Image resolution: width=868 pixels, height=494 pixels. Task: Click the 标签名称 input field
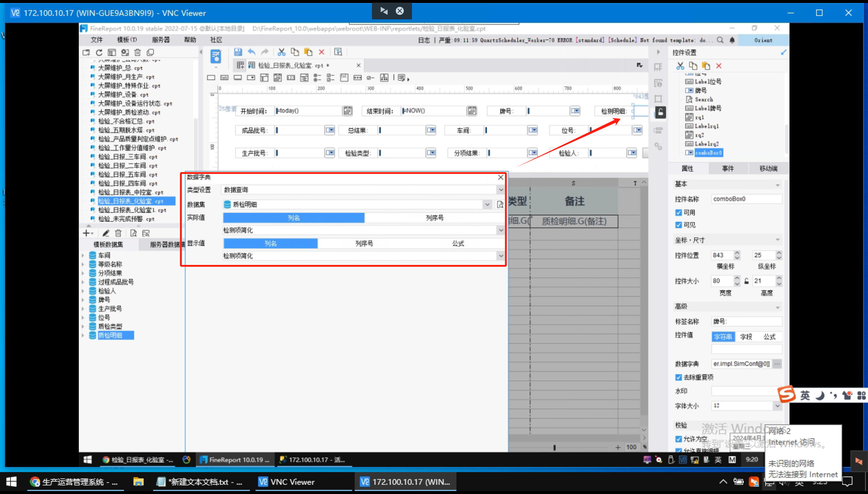746,321
